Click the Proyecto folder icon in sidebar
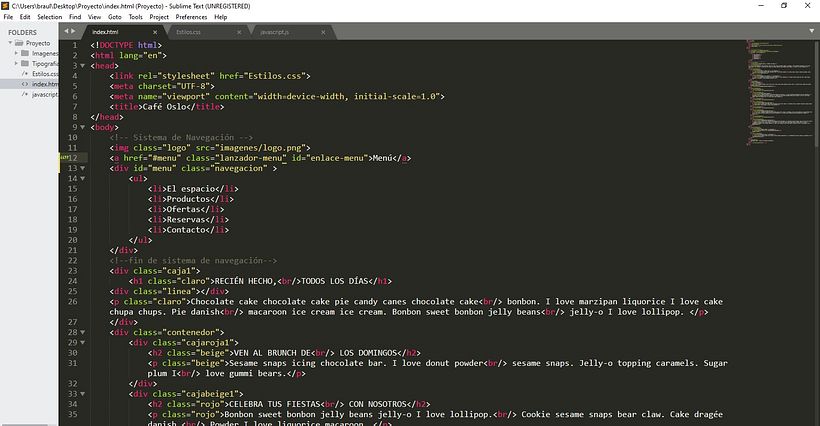 click(19, 43)
